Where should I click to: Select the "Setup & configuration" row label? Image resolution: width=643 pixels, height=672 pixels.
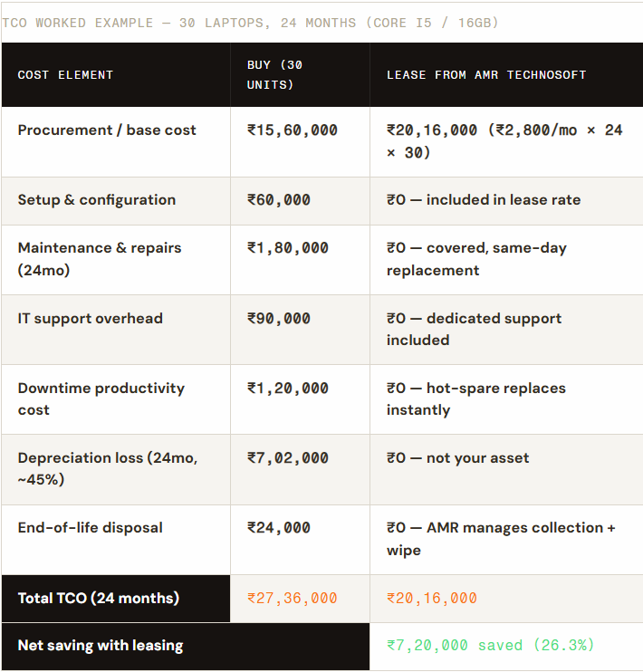click(97, 200)
